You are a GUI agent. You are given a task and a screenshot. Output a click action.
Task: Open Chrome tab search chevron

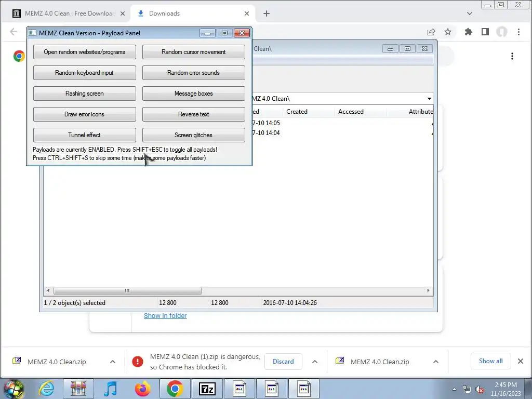click(x=470, y=14)
